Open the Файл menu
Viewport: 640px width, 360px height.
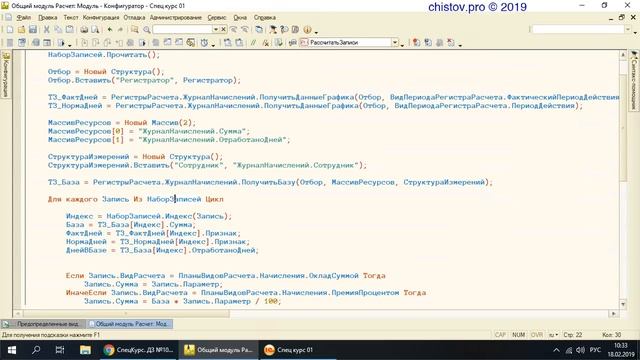click(x=24, y=18)
